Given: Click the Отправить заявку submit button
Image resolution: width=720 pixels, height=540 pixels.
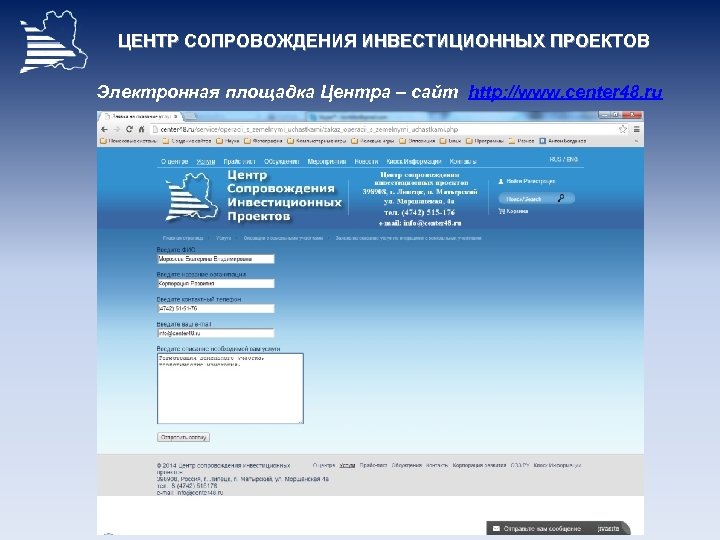Looking at the screenshot, I should point(183,437).
